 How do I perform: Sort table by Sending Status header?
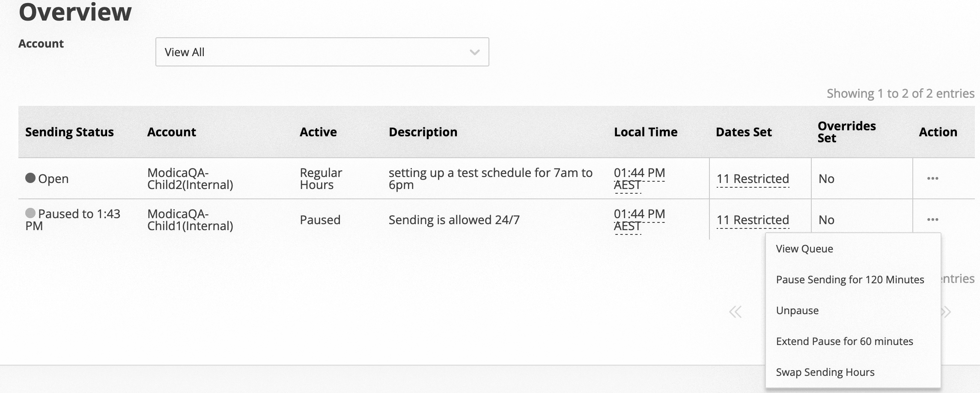[x=69, y=132]
